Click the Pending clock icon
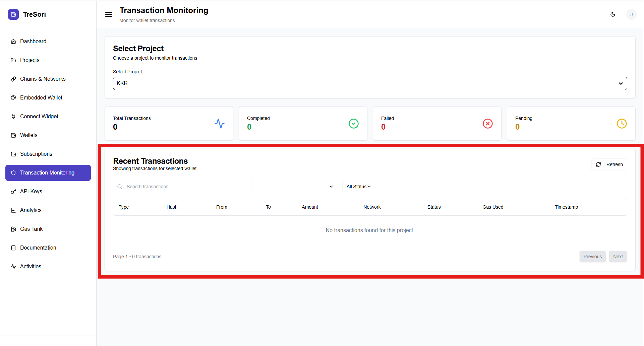 click(622, 124)
